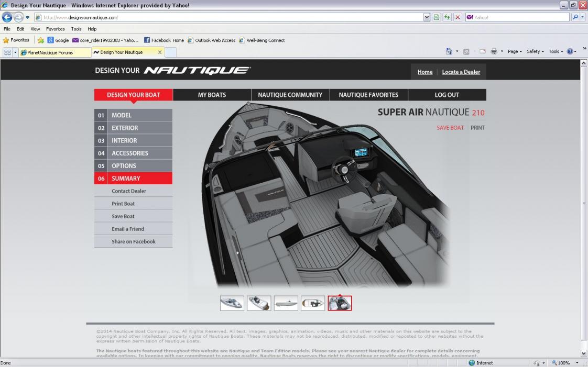Viewport: 588px width, 367px height.
Task: Open the Well-Being Connect bookmark
Action: 262,40
